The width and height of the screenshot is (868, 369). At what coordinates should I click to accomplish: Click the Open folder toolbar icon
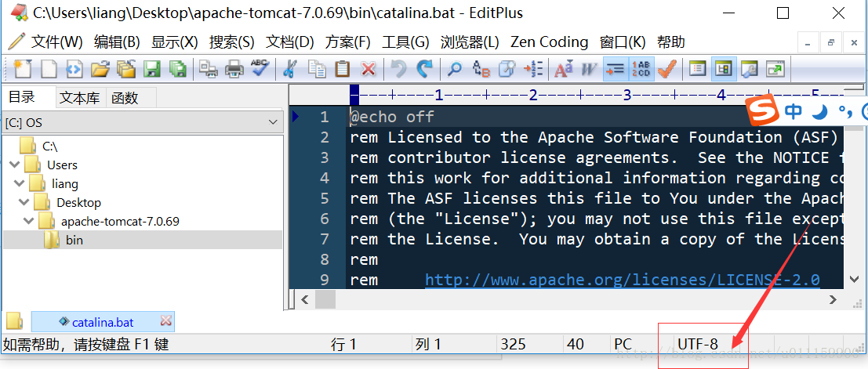pos(99,69)
